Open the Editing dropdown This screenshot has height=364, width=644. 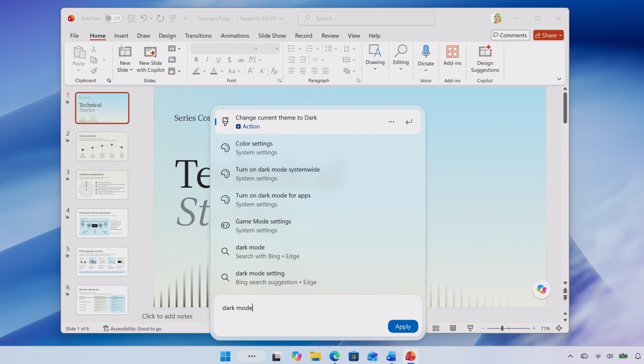point(400,58)
